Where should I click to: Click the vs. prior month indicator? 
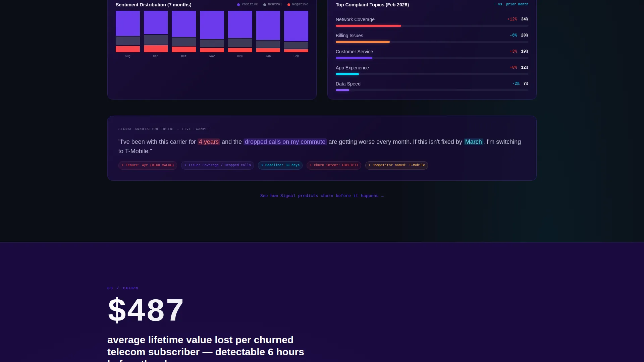511,4
